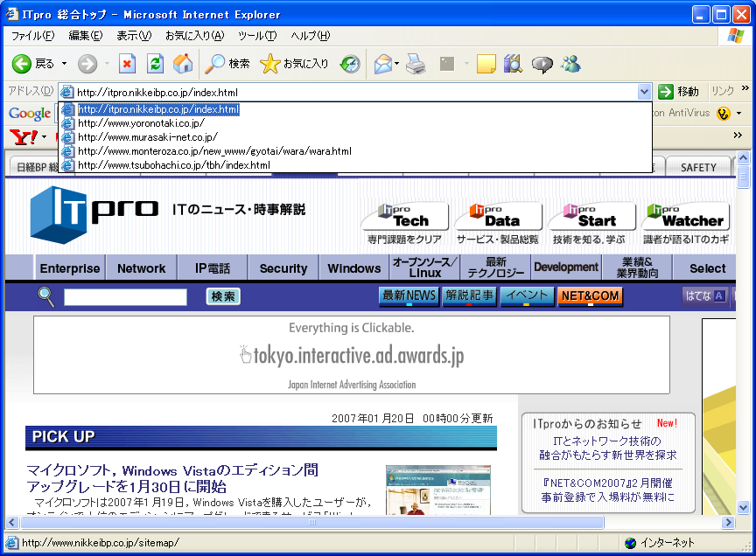Choose www.murasaki-net.co.jp URL in the list
Image resolution: width=756 pixels, height=556 pixels.
coord(147,137)
